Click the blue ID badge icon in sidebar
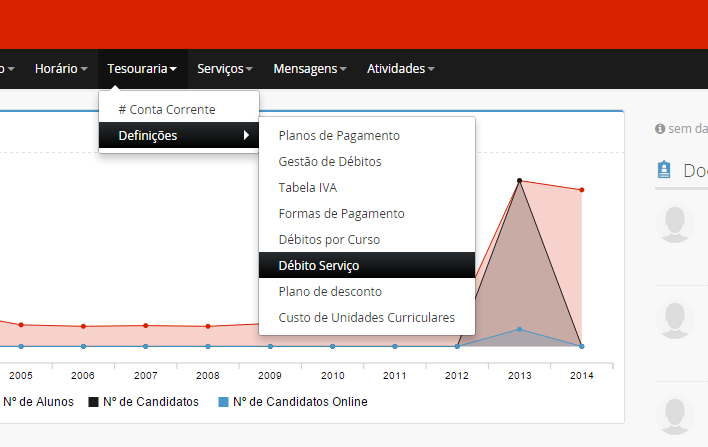Screen dimensions: 708x447 coord(664,170)
